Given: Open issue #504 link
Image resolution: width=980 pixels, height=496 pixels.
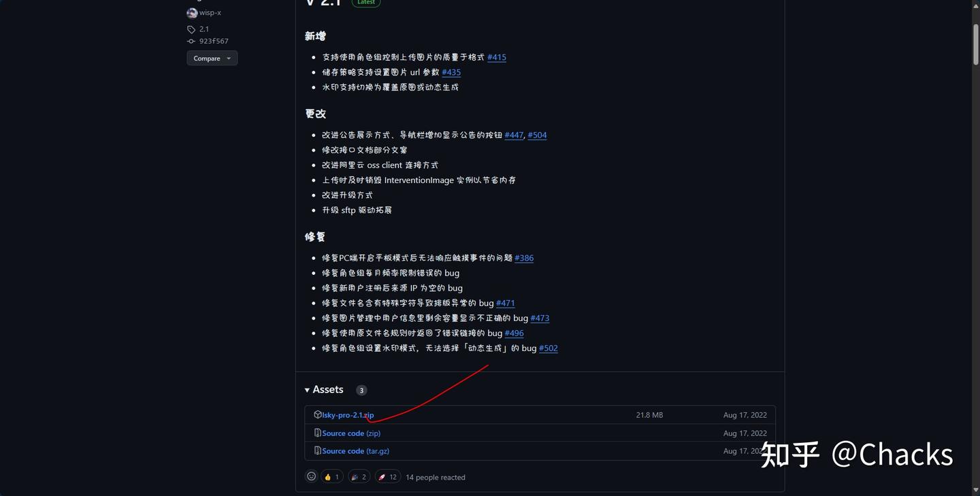Looking at the screenshot, I should [x=537, y=135].
